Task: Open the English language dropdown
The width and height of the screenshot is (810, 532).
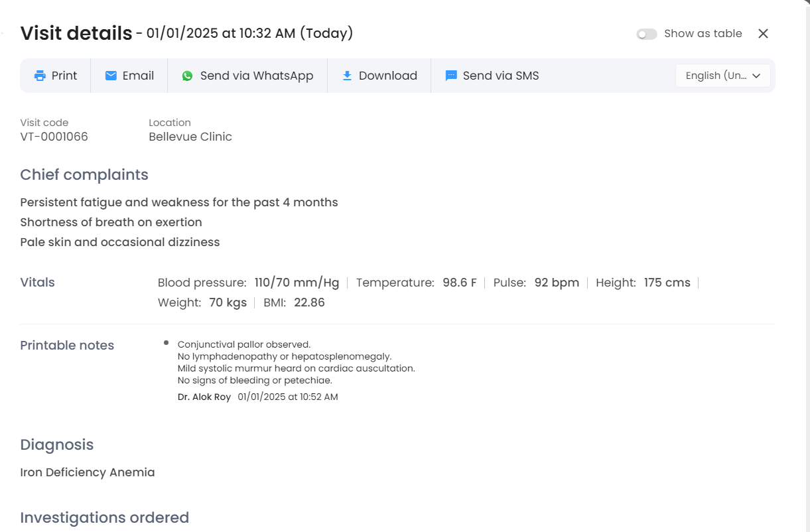Action: [x=716, y=76]
